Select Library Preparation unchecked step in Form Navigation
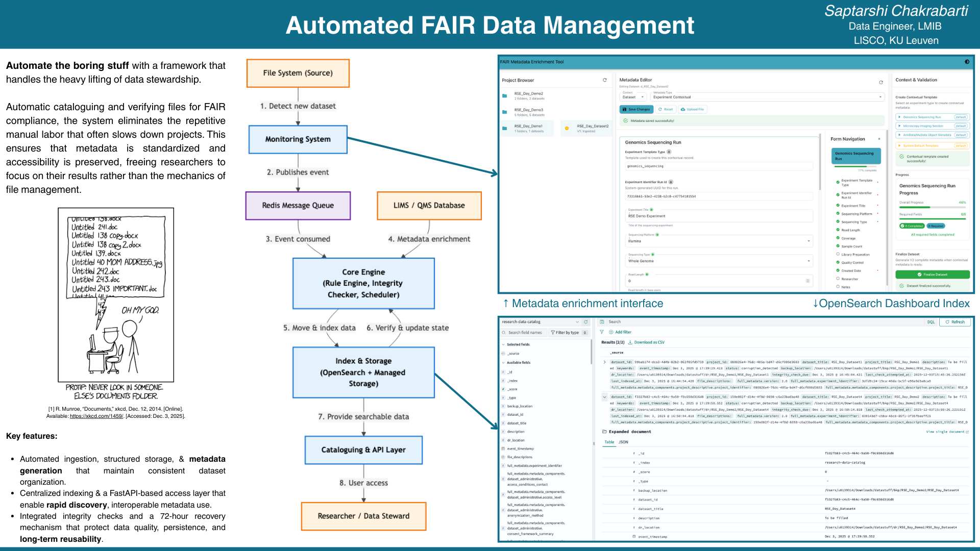 pos(855,254)
